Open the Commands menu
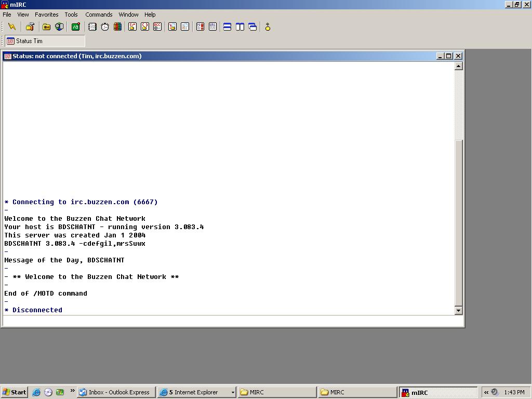This screenshot has width=532, height=399. click(x=99, y=15)
